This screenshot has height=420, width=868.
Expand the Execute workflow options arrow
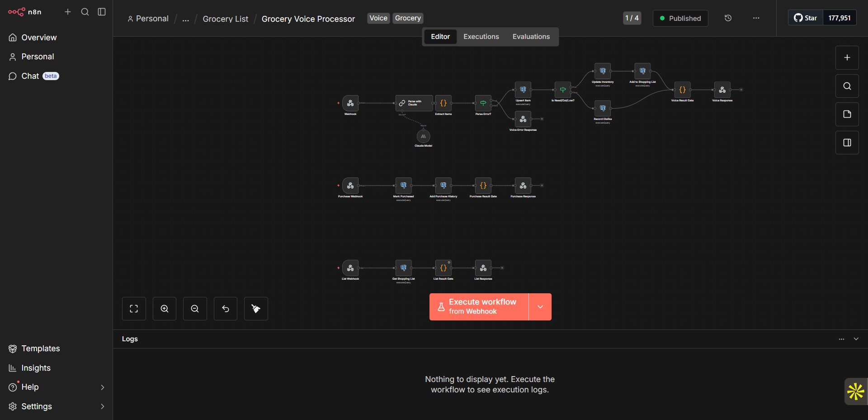tap(540, 306)
